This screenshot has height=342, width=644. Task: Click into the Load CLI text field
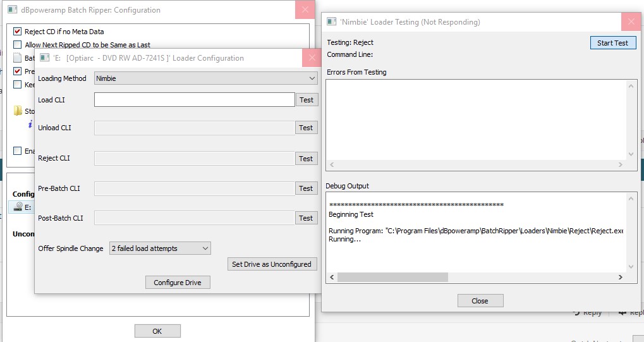pyautogui.click(x=194, y=100)
